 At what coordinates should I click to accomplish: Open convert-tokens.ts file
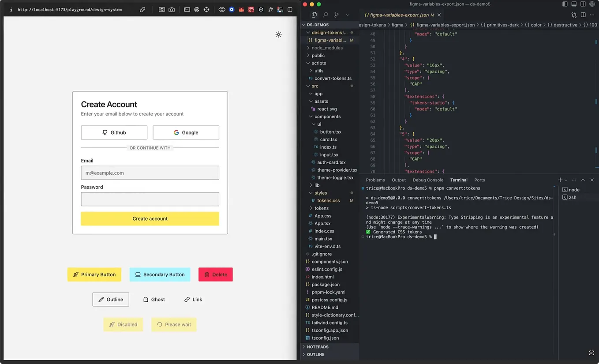329,78
